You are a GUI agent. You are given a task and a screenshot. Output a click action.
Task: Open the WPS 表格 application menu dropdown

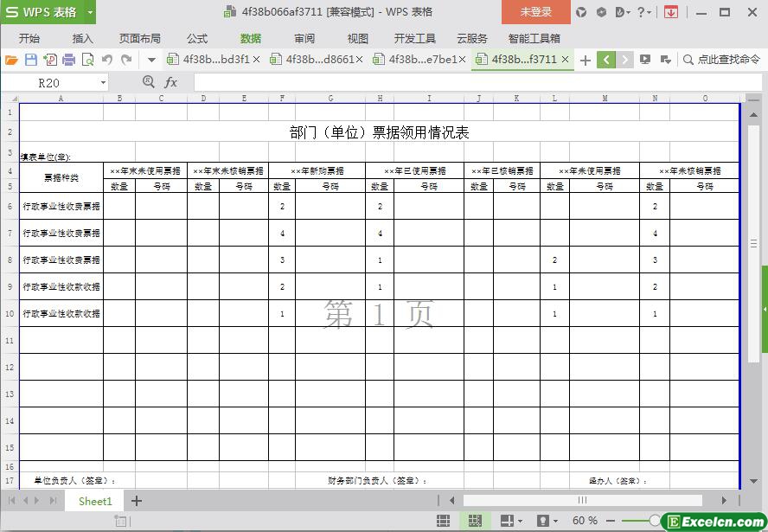(90, 12)
